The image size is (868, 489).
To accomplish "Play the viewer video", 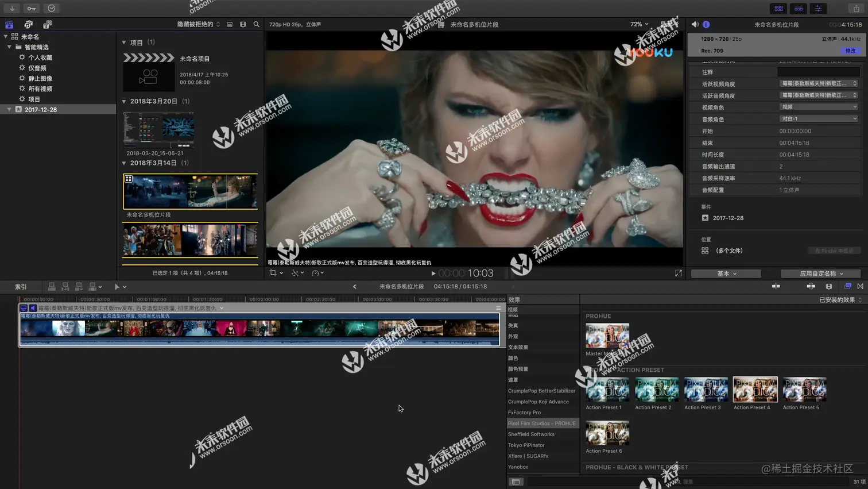I will point(433,274).
